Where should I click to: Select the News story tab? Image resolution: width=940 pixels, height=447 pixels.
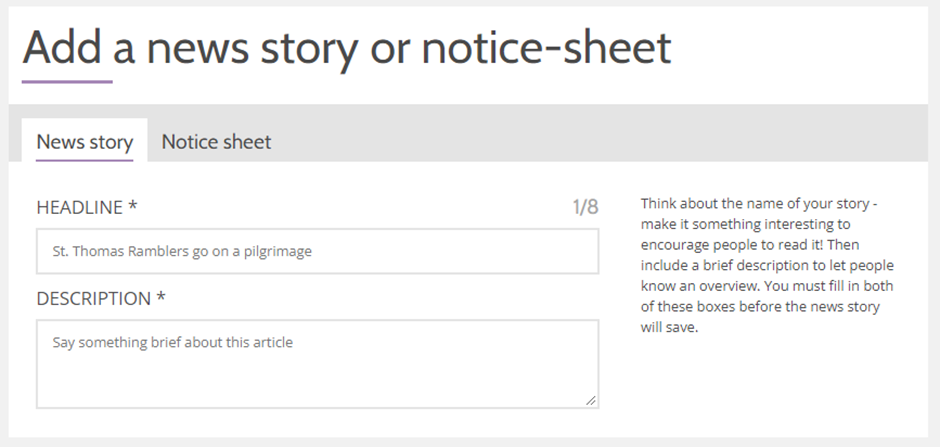coord(85,142)
